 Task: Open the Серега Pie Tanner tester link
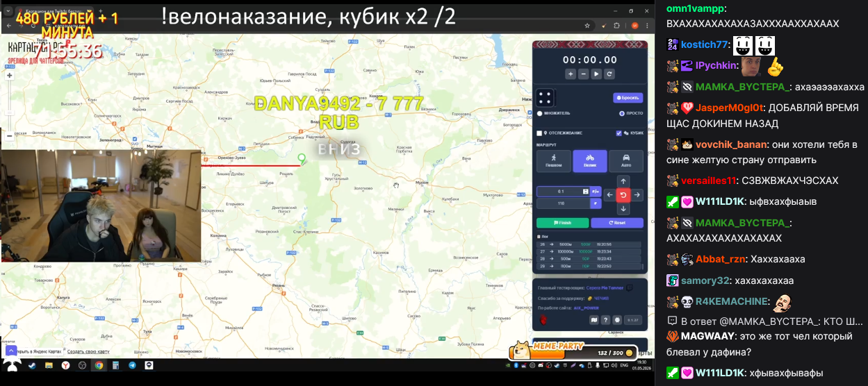click(605, 287)
